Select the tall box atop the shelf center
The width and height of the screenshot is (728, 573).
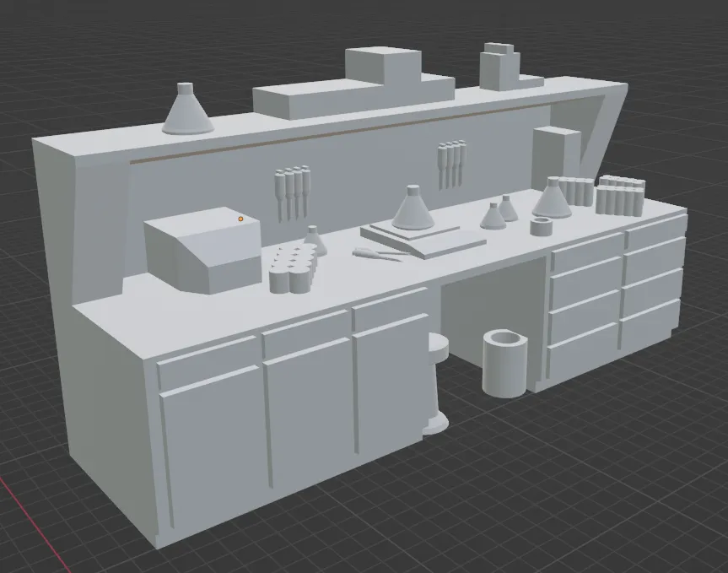382,64
